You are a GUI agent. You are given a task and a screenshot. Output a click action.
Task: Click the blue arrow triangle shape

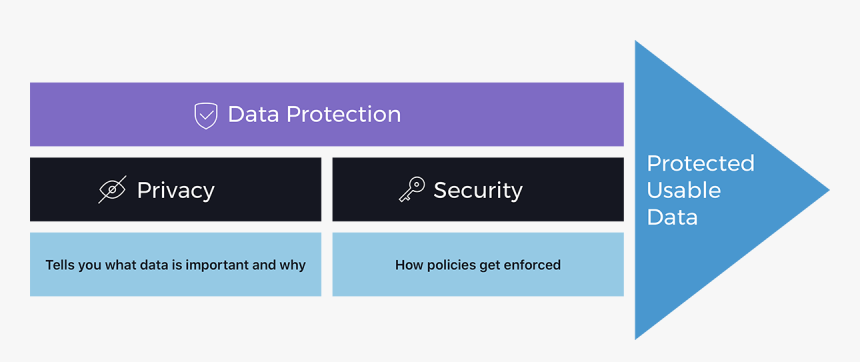(713, 190)
